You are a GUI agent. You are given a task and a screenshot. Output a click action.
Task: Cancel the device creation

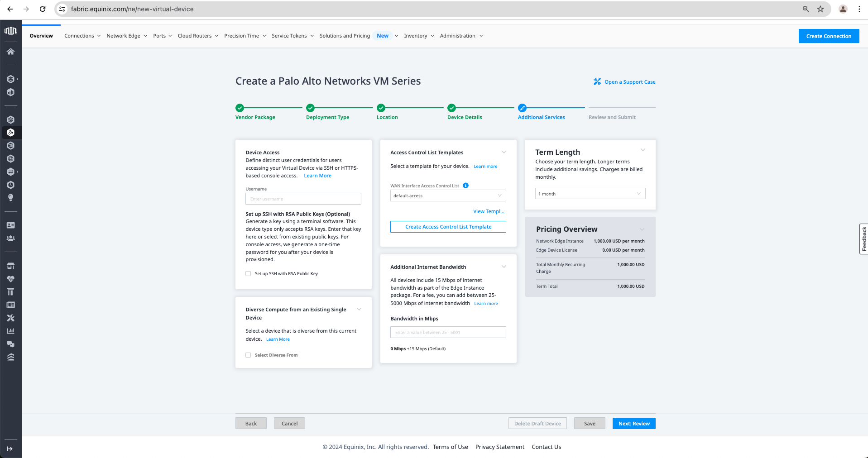pos(289,424)
